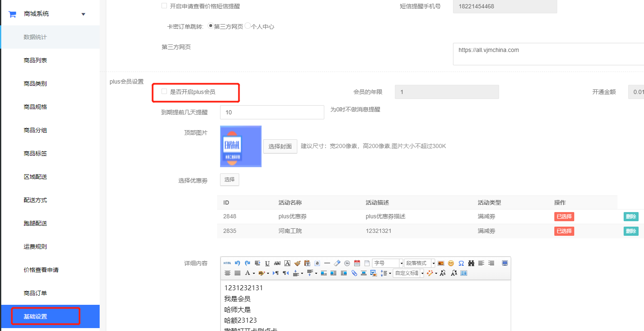Click the redo arrow in editor toolbar
Screen dimensions: 644x331
247,263
